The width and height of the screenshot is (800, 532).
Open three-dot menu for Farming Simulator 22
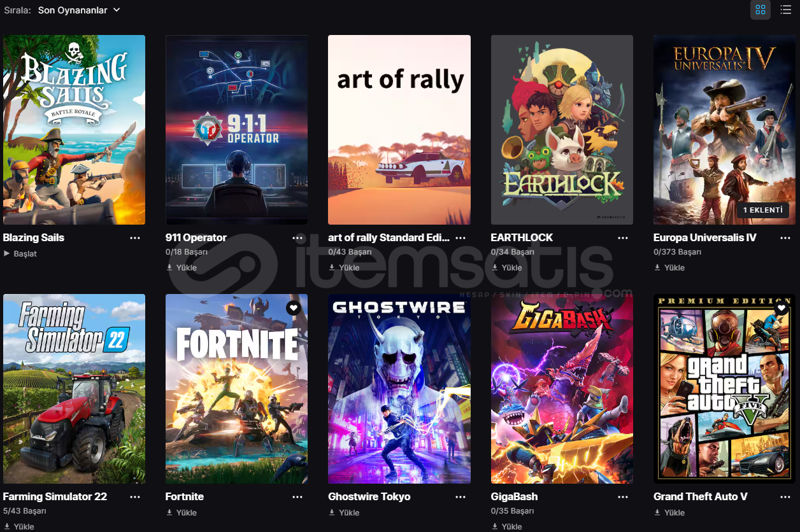pyautogui.click(x=135, y=496)
